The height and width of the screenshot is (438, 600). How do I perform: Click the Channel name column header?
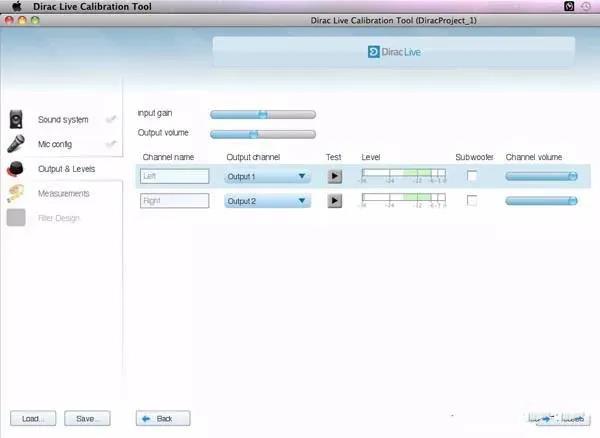pos(168,157)
